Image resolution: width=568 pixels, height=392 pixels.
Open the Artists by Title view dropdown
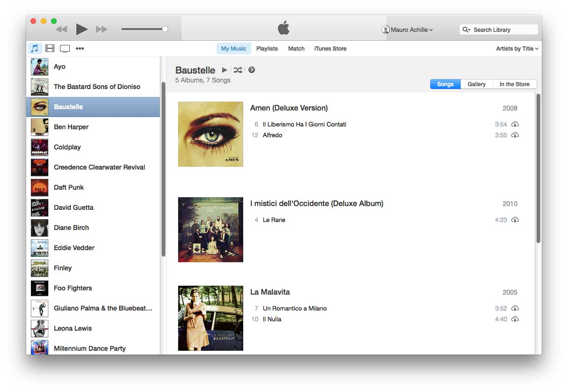[517, 49]
